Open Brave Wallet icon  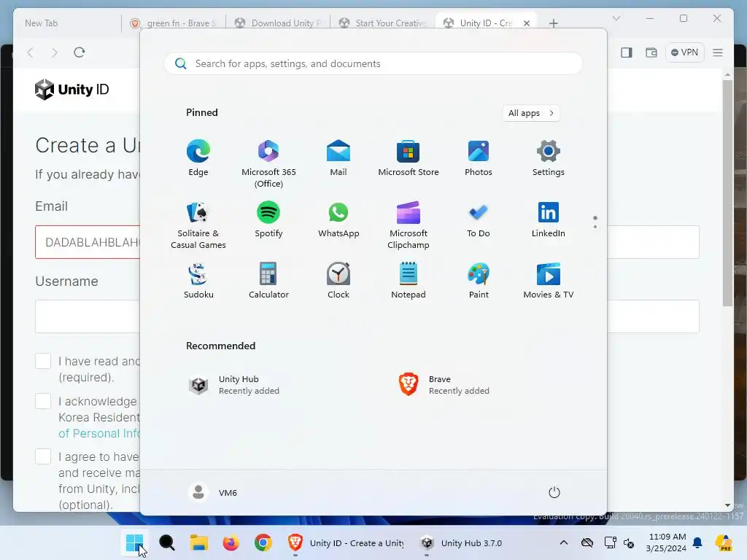(651, 52)
